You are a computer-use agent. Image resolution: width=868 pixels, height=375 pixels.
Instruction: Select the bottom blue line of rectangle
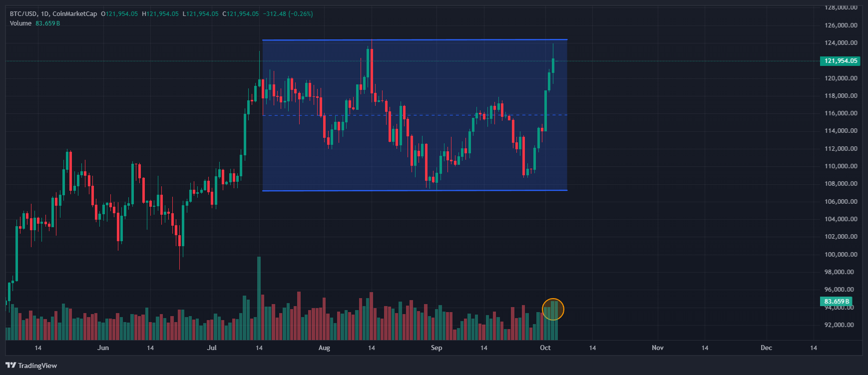click(415, 190)
